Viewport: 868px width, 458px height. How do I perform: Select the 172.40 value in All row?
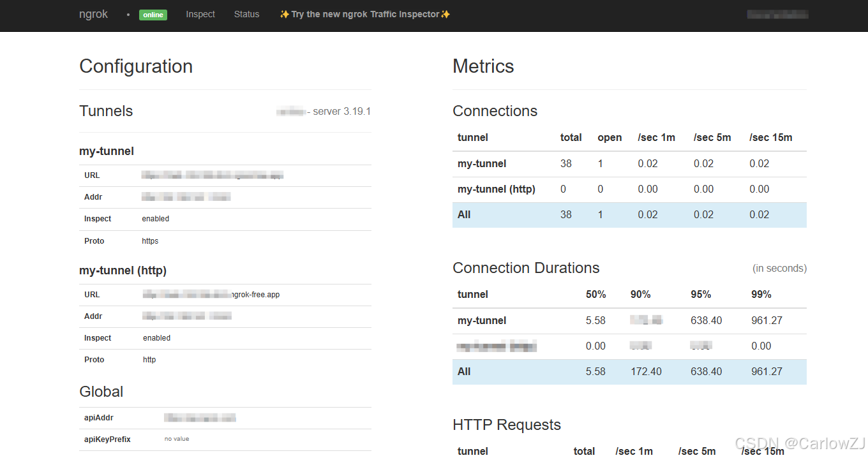[646, 372]
